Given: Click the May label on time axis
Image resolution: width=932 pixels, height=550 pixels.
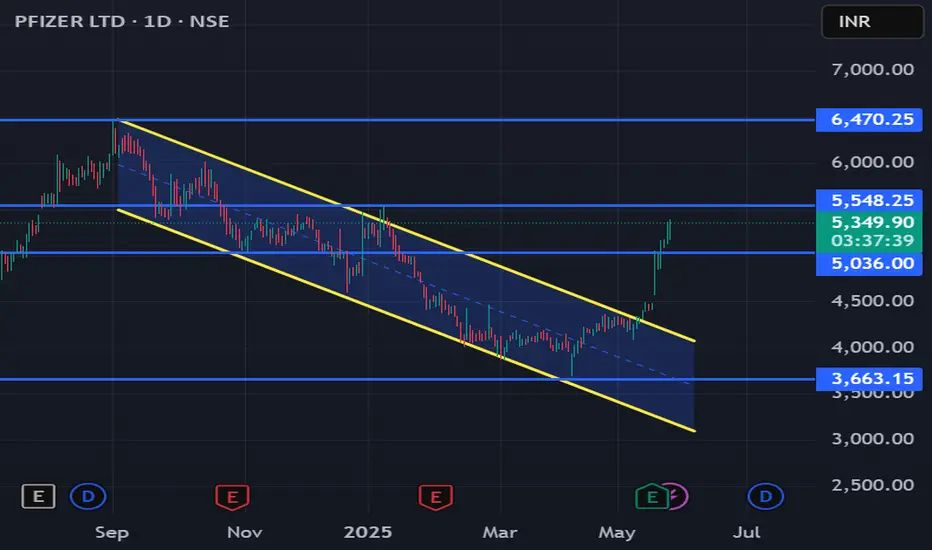Looking at the screenshot, I should tap(617, 532).
